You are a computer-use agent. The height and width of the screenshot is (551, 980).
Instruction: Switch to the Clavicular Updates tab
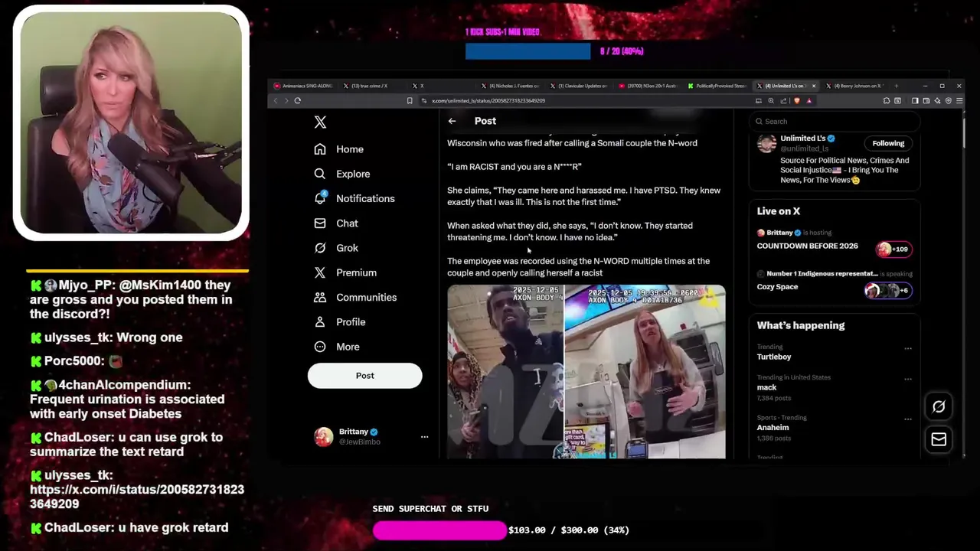point(579,86)
